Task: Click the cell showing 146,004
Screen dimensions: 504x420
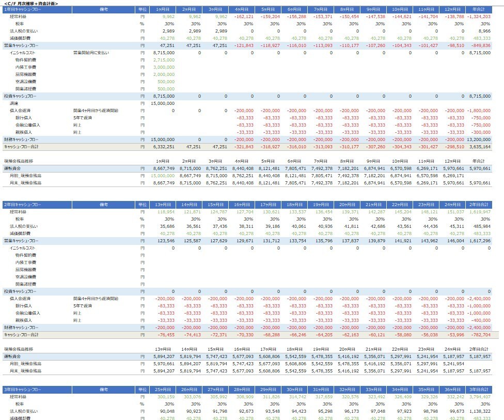Action: click(x=456, y=241)
